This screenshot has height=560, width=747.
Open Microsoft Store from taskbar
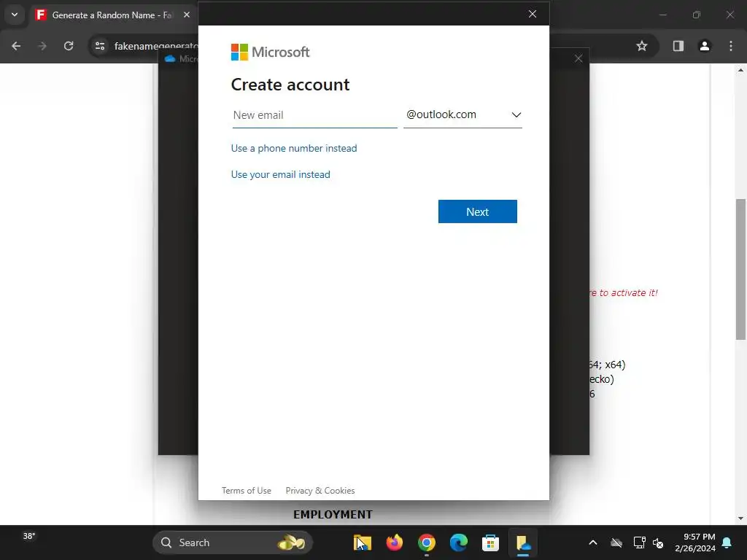coord(490,542)
